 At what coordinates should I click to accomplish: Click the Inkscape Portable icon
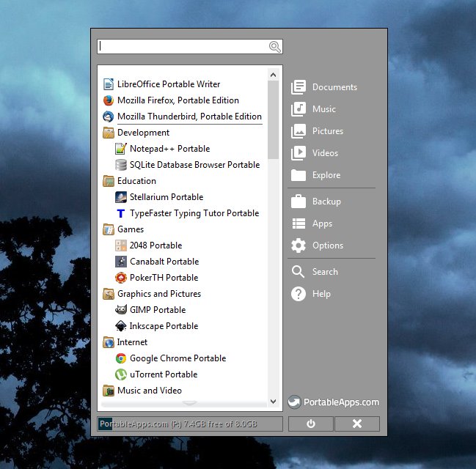121,326
